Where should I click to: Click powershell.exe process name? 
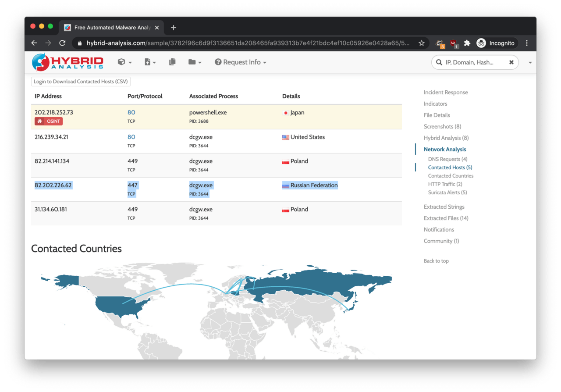[x=208, y=113]
